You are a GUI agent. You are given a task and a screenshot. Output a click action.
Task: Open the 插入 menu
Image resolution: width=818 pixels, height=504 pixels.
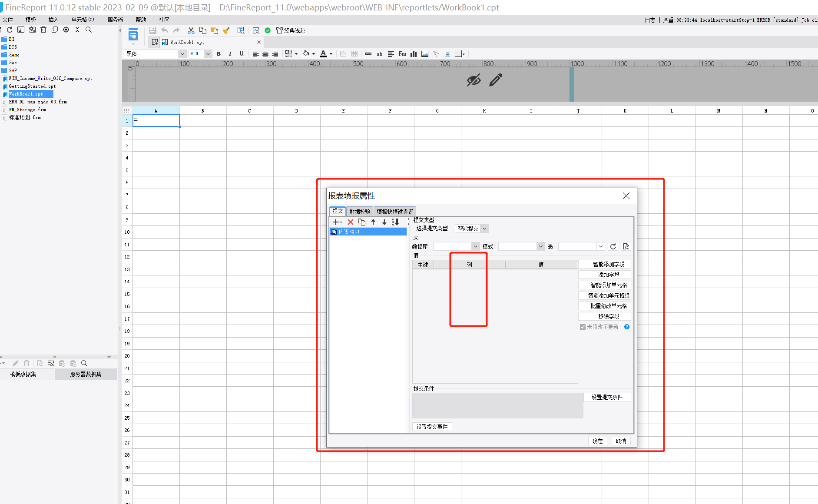tap(53, 20)
